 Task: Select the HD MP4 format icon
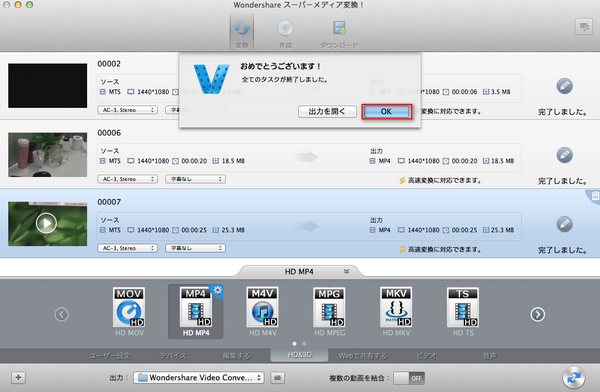pyautogui.click(x=196, y=312)
